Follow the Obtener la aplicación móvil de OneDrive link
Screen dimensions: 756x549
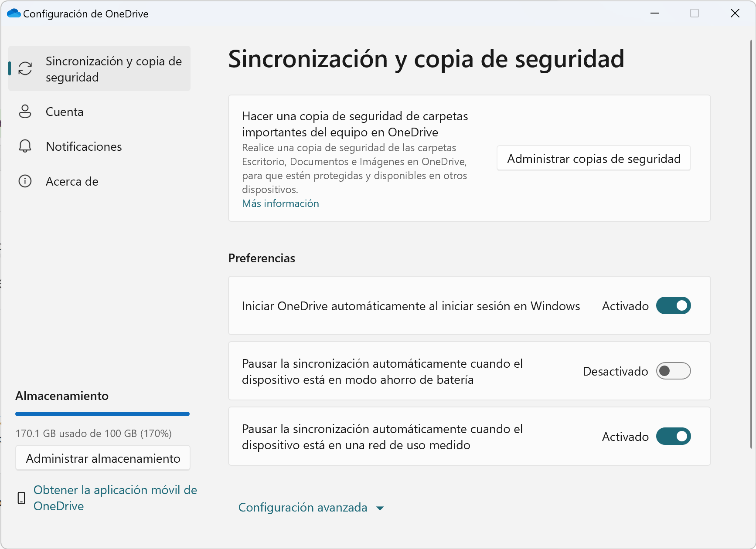click(115, 498)
